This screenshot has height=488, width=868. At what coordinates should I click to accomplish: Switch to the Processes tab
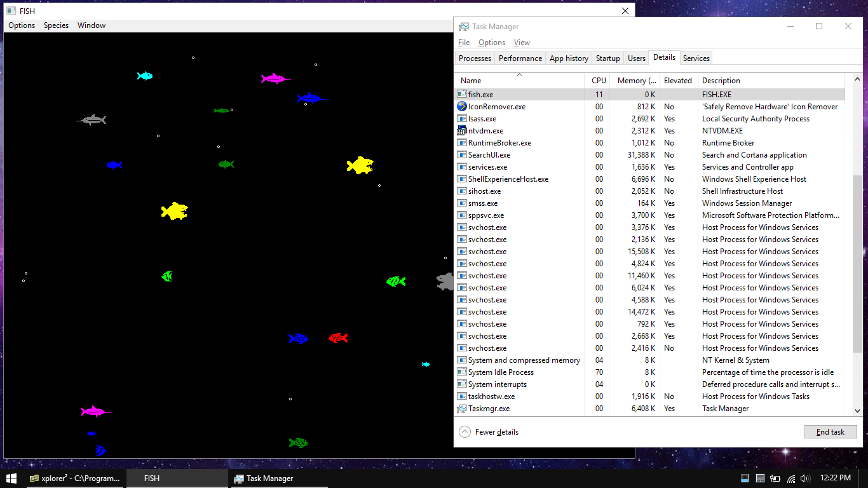475,58
